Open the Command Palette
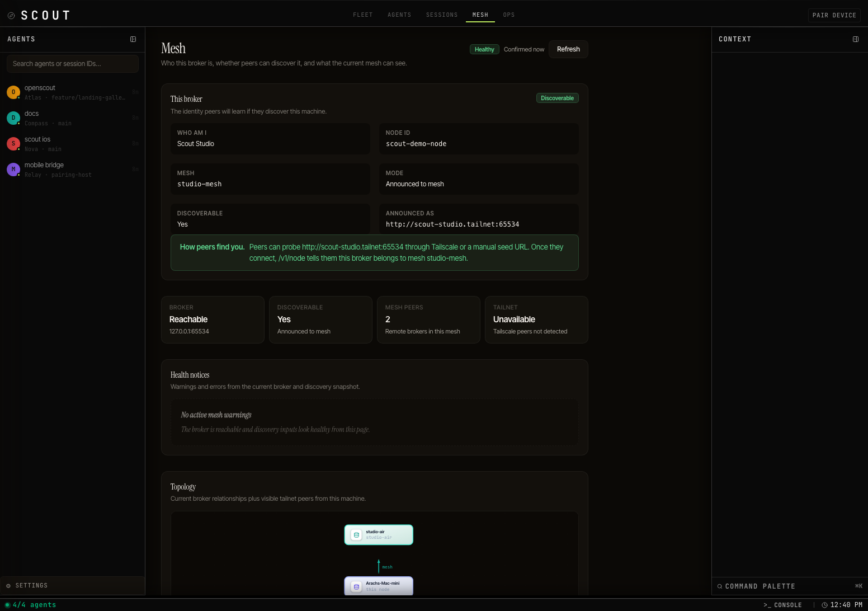The height and width of the screenshot is (611, 868). [x=790, y=586]
